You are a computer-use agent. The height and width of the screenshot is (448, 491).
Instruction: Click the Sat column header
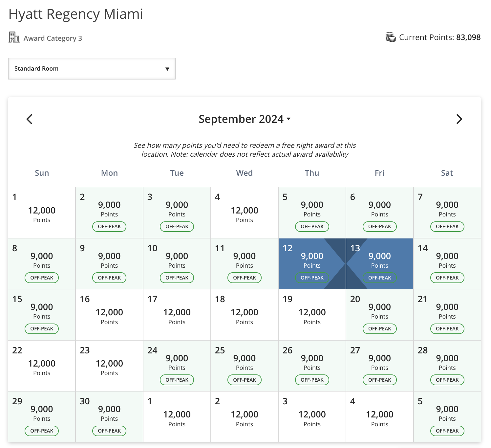[447, 173]
